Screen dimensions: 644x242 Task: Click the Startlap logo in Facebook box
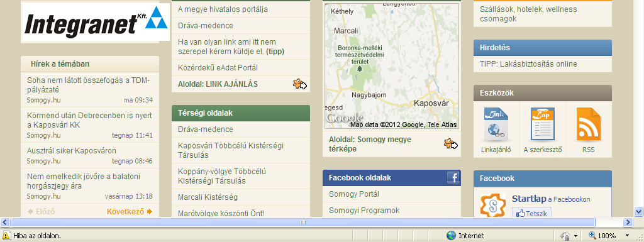click(493, 205)
